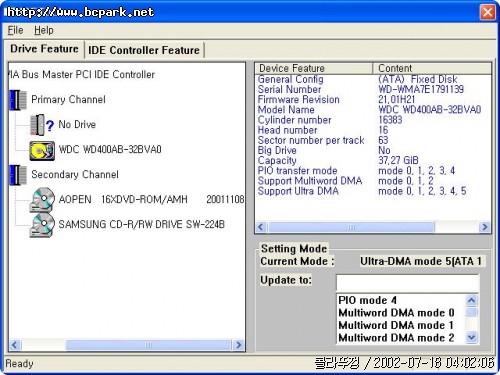Image resolution: width=500 pixels, height=375 pixels.
Task: Select the Capacity row
Action: pyautogui.click(x=373, y=160)
